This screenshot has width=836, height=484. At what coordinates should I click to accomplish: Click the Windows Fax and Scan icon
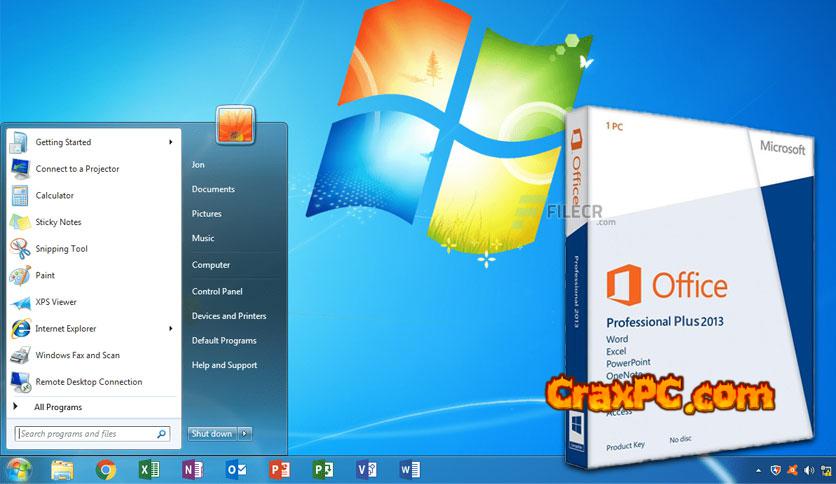point(20,355)
